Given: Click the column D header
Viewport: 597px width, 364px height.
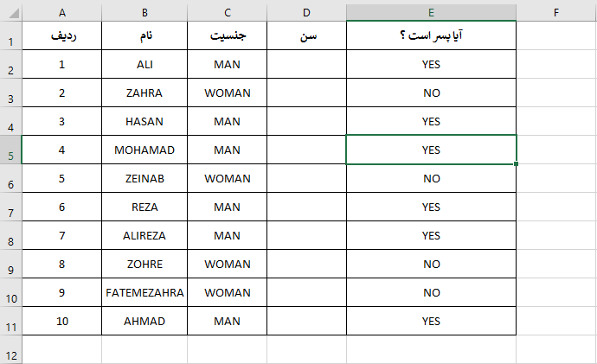Looking at the screenshot, I should [306, 12].
